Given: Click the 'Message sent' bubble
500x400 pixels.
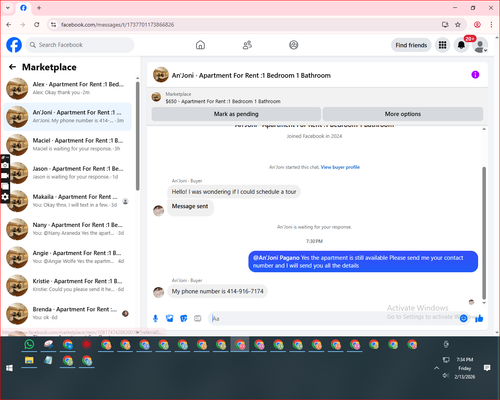Looking at the screenshot, I should (190, 207).
